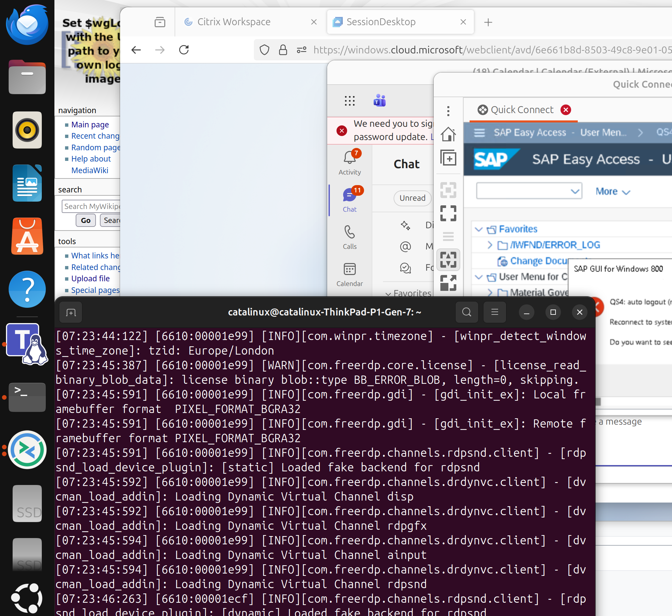This screenshot has height=616, width=672.
Task: Click the fullscreen corners icon in sidebar
Action: pyautogui.click(x=448, y=213)
